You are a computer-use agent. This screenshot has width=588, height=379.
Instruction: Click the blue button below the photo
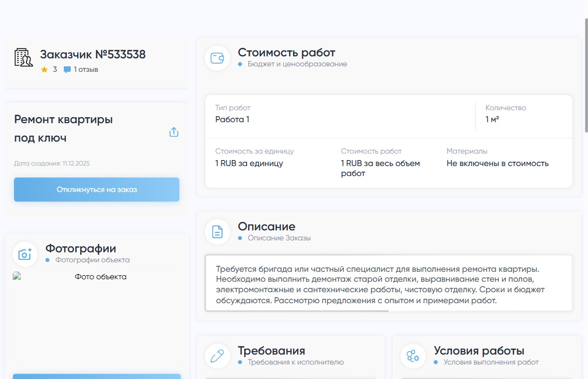click(97, 377)
